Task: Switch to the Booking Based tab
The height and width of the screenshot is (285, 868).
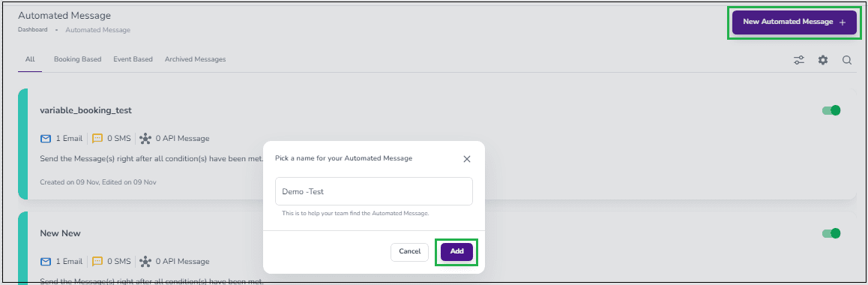Action: point(77,59)
